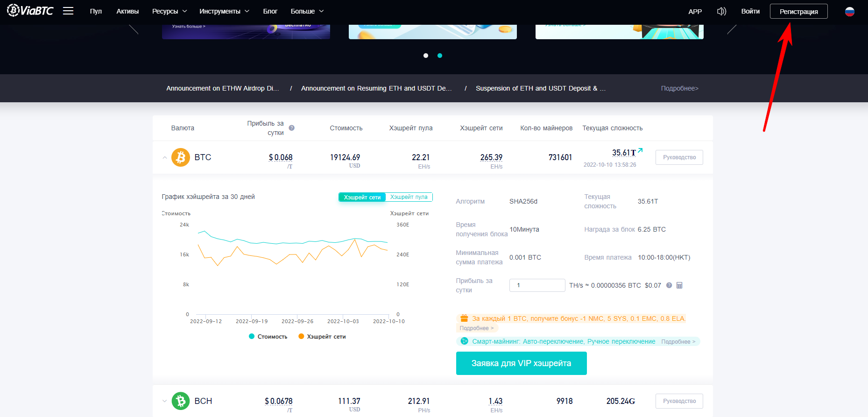Open the Блог menu item
Image resolution: width=868 pixels, height=417 pixels.
(270, 11)
